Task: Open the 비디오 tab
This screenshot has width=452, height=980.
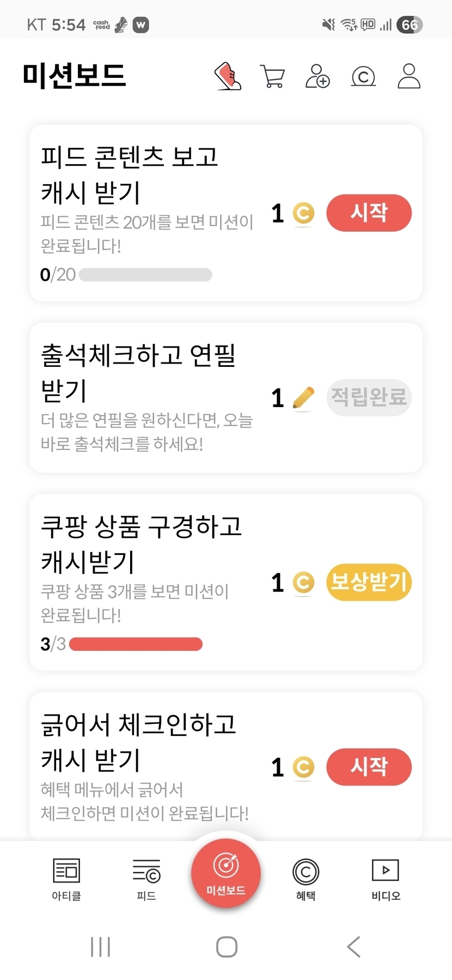Action: pyautogui.click(x=386, y=879)
